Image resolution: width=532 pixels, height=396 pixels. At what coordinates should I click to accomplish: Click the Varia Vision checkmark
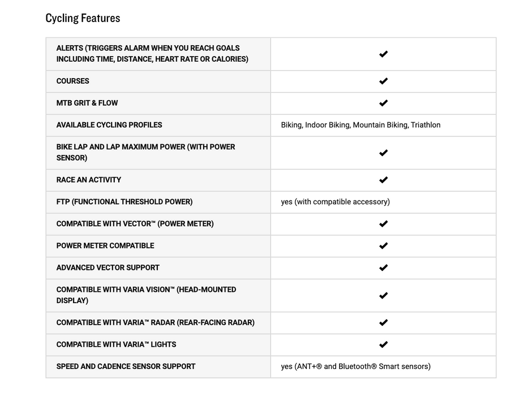coord(383,295)
